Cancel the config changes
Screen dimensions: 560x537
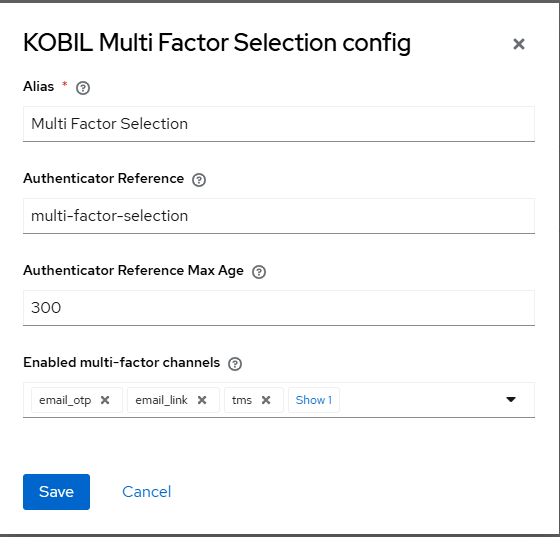pos(146,492)
